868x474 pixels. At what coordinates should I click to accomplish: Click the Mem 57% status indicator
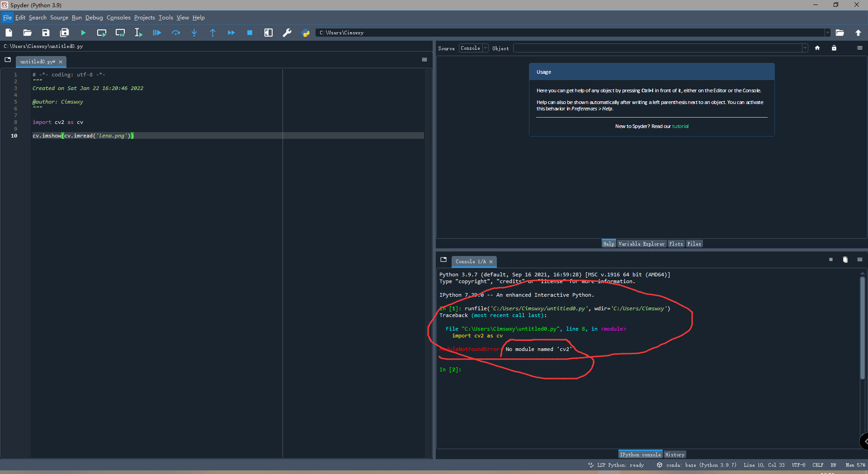click(x=855, y=465)
